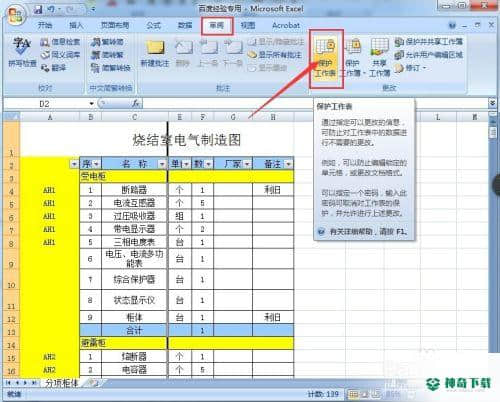The image size is (500, 402).
Task: Open filter dropdown on 备注 column header
Action: [x=288, y=164]
